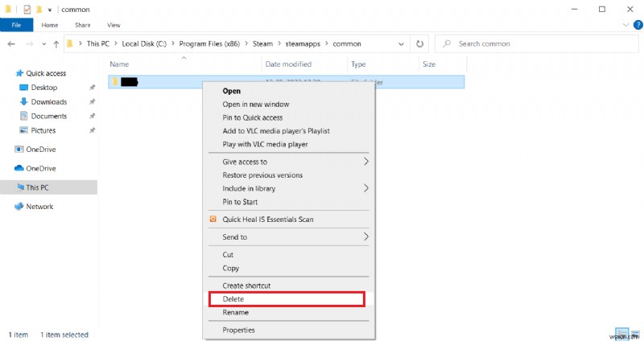Open Pictures in the navigation pane

(43, 130)
